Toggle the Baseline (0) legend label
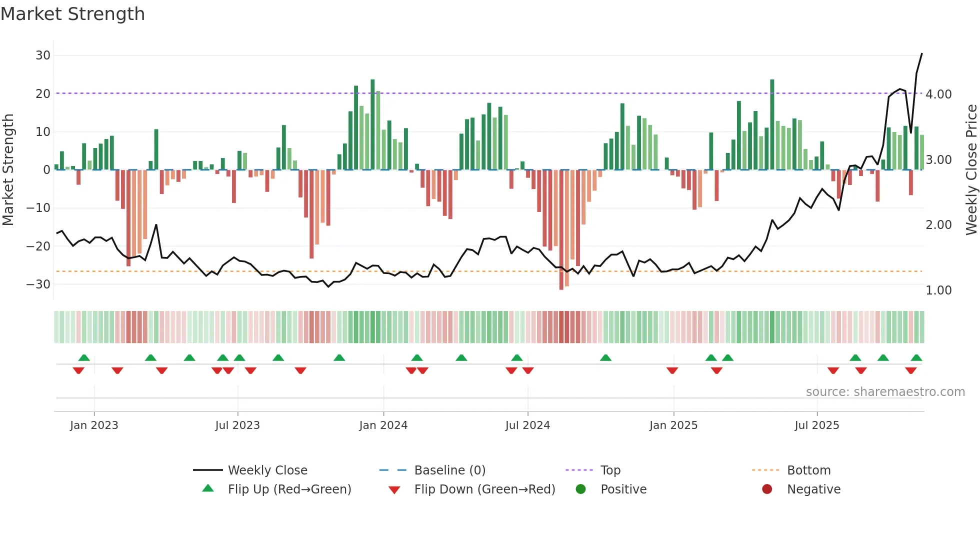The height and width of the screenshot is (551, 980). tap(450, 470)
